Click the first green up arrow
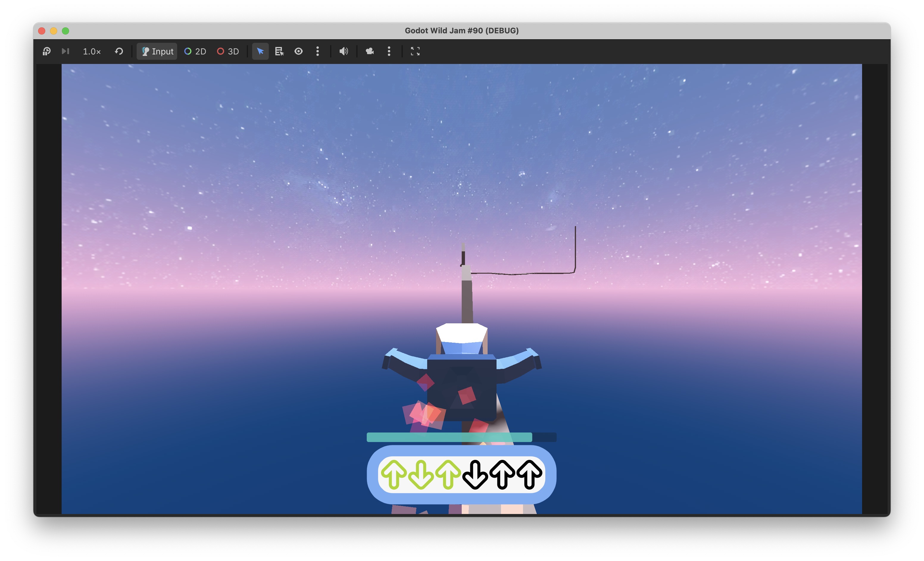Screen dimensions: 924x561 click(394, 474)
